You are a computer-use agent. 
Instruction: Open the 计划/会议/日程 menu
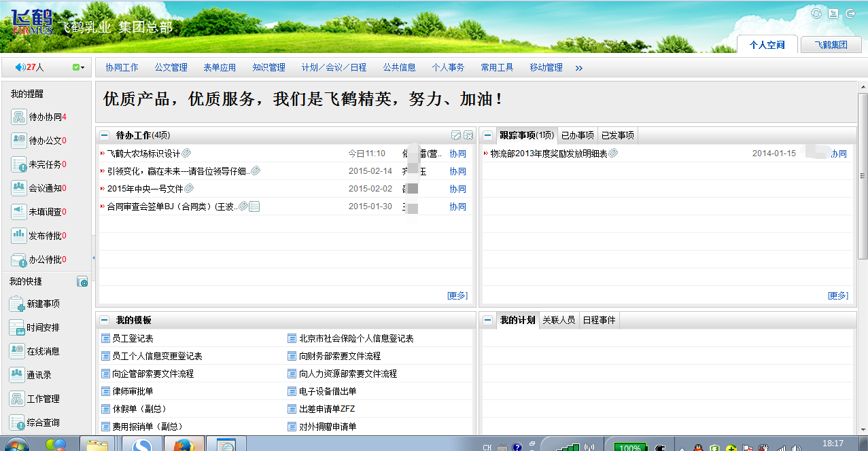[x=334, y=67]
